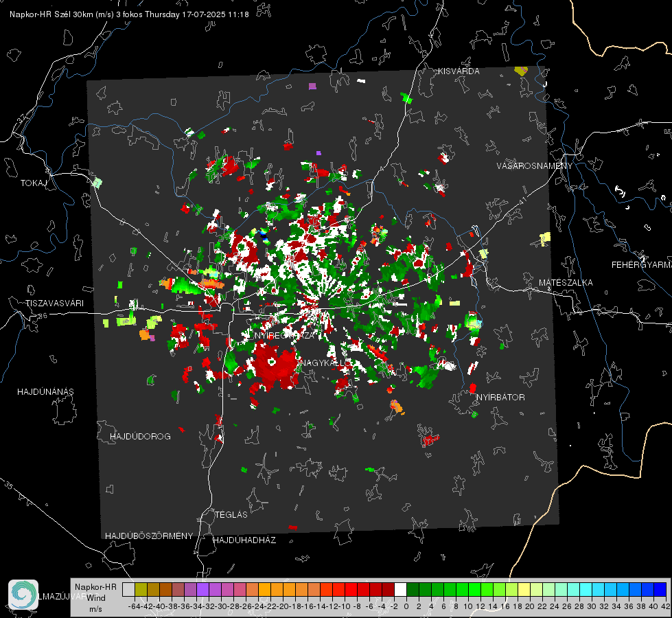Click the Napkor-HR legend title
This screenshot has width=672, height=618.
tap(95, 587)
